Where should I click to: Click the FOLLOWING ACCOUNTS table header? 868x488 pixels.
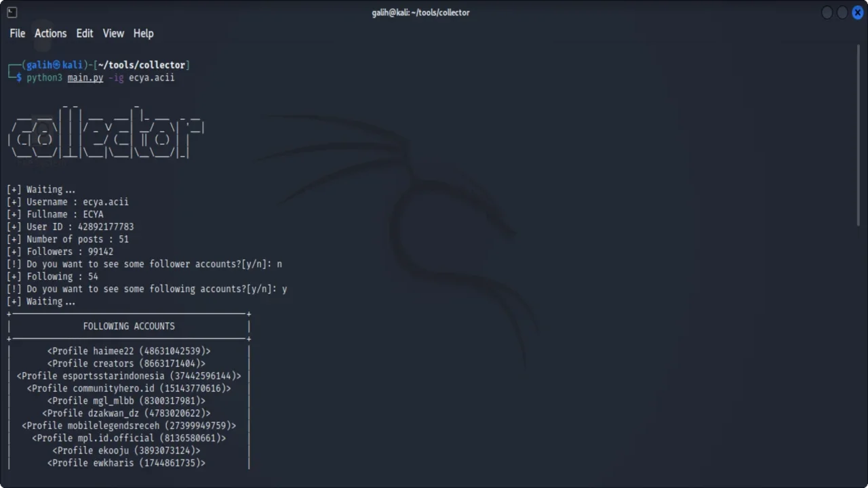point(129,326)
